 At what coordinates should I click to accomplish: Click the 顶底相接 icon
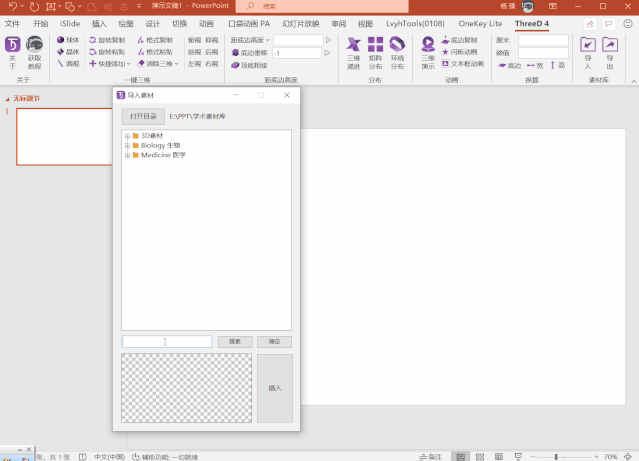pyautogui.click(x=249, y=64)
